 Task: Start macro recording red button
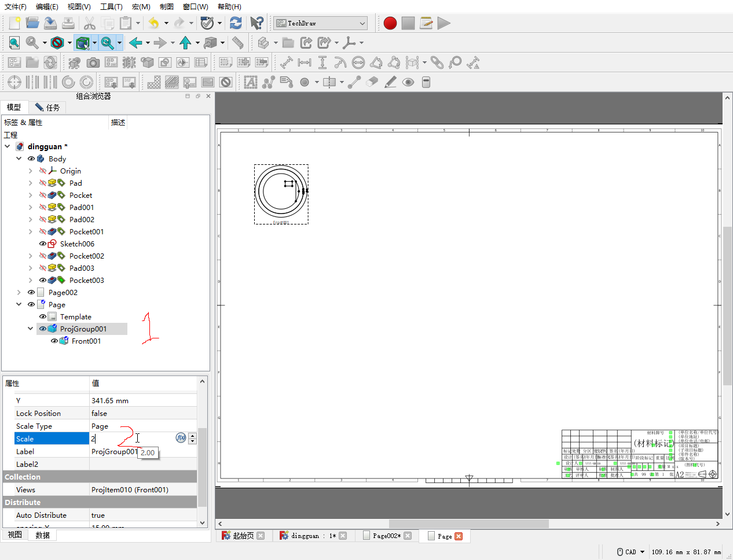(x=390, y=23)
